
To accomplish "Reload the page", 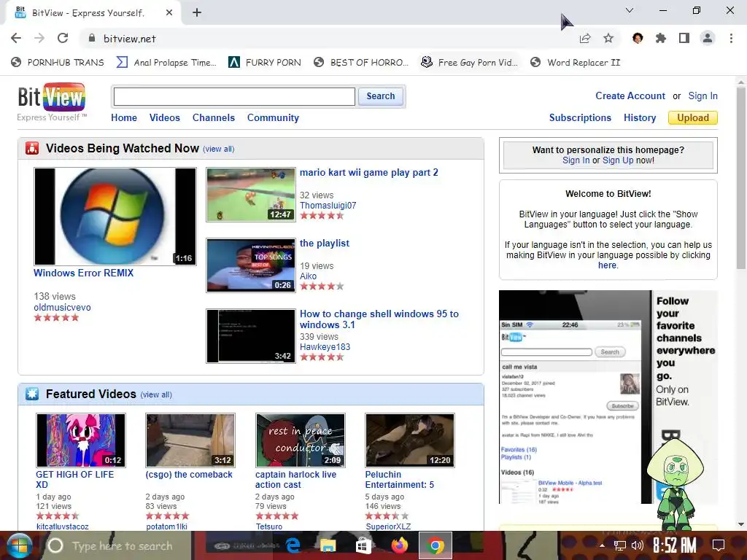I will 63,38.
